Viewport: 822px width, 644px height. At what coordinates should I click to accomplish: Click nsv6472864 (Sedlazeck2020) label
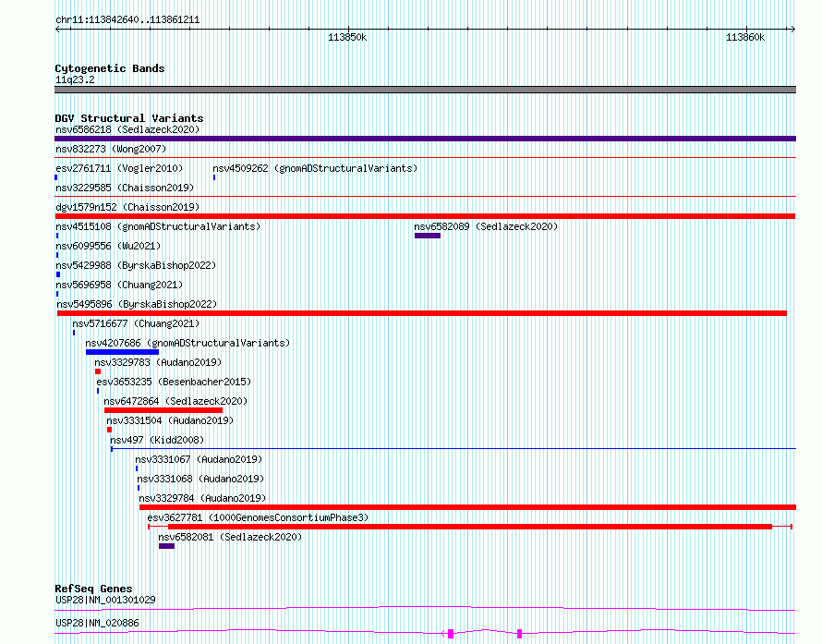click(175, 401)
